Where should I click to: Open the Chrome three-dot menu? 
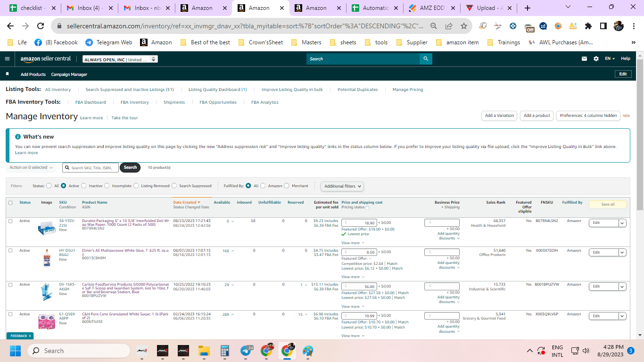(x=634, y=26)
